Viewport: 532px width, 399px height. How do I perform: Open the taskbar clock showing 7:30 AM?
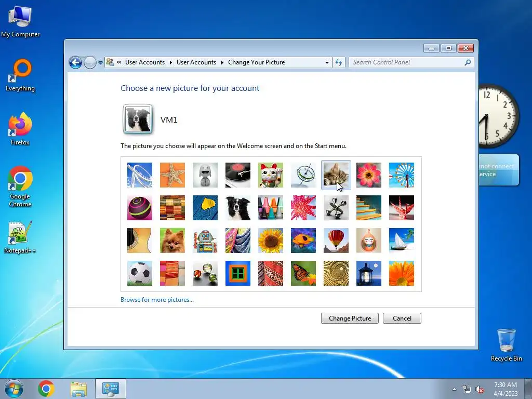coord(506,389)
